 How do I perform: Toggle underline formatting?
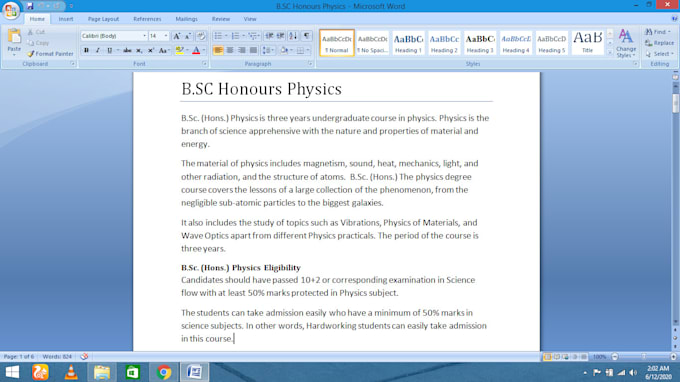click(110, 50)
